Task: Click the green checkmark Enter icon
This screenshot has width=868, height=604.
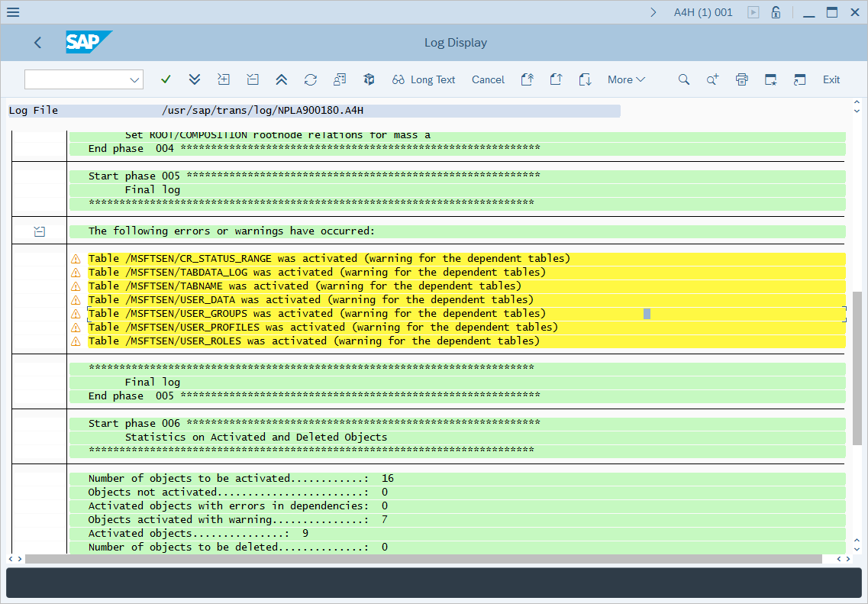Action: [x=166, y=79]
